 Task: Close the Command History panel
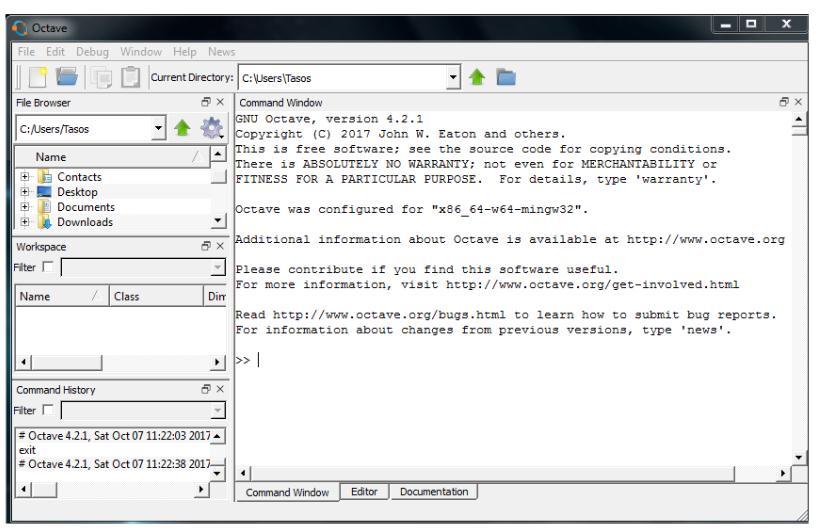220,389
